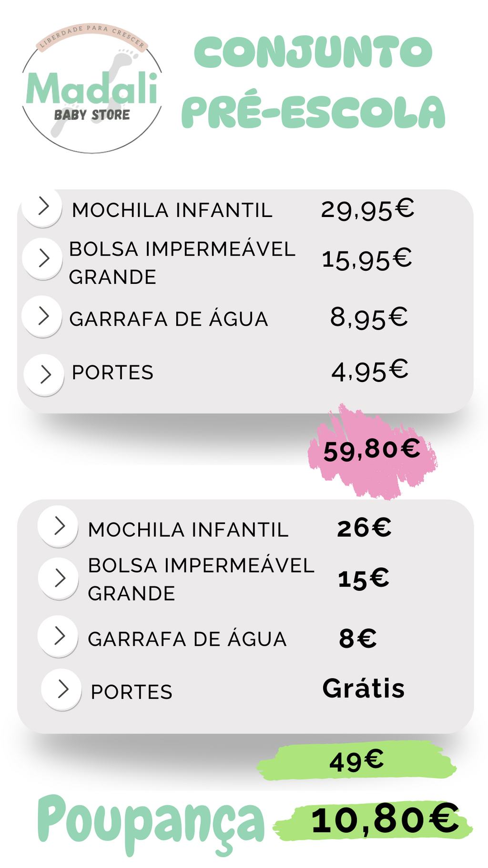Click chevron beside Portes 4,95€ row

(x=44, y=374)
